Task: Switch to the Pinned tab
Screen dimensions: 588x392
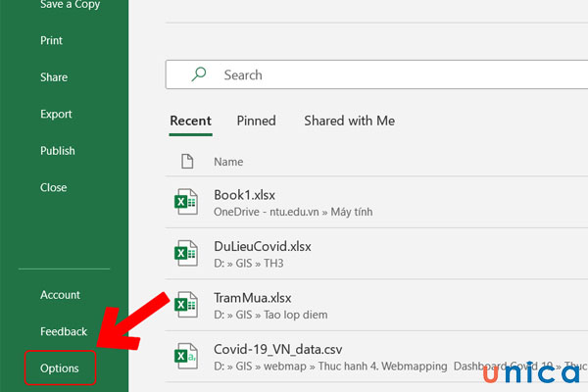Action: click(256, 121)
